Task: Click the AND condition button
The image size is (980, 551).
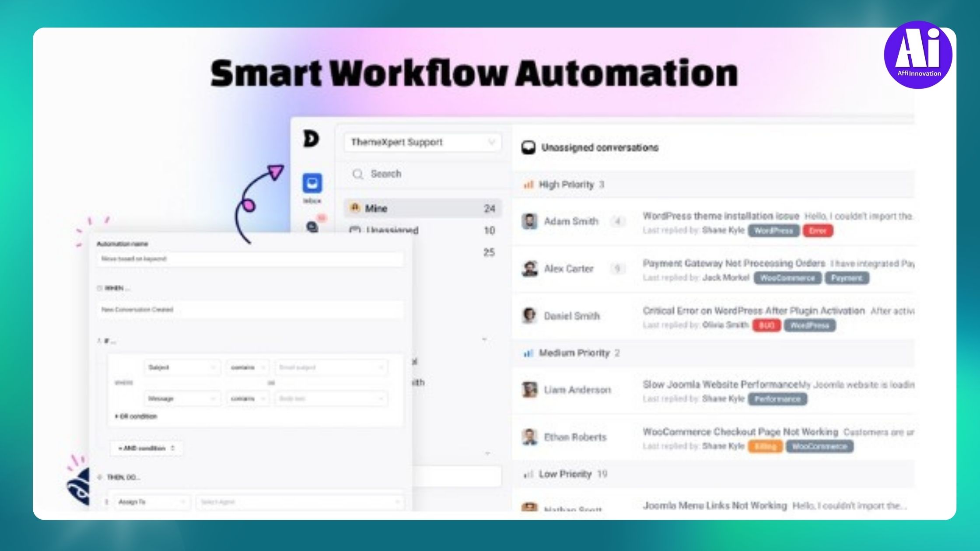Action: [x=146, y=448]
